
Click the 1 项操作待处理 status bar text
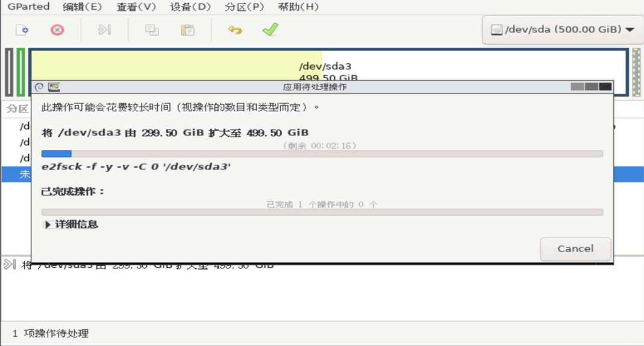click(50, 333)
